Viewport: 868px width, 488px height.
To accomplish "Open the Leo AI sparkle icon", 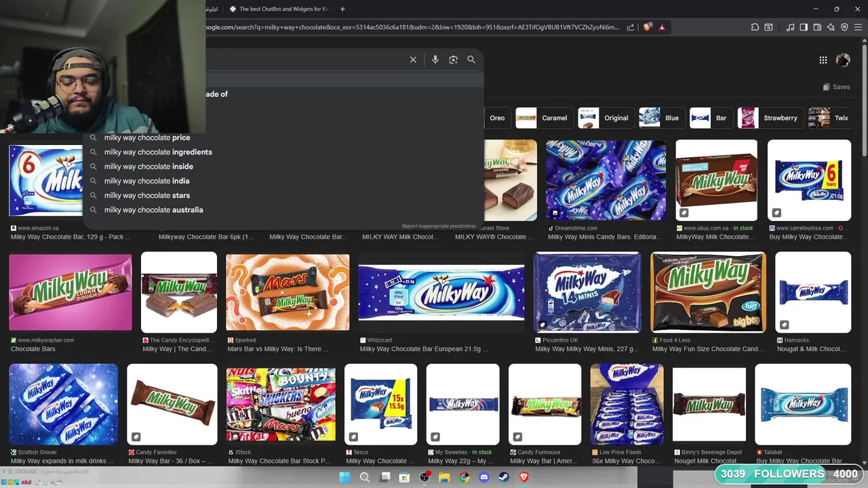I will pos(831,27).
